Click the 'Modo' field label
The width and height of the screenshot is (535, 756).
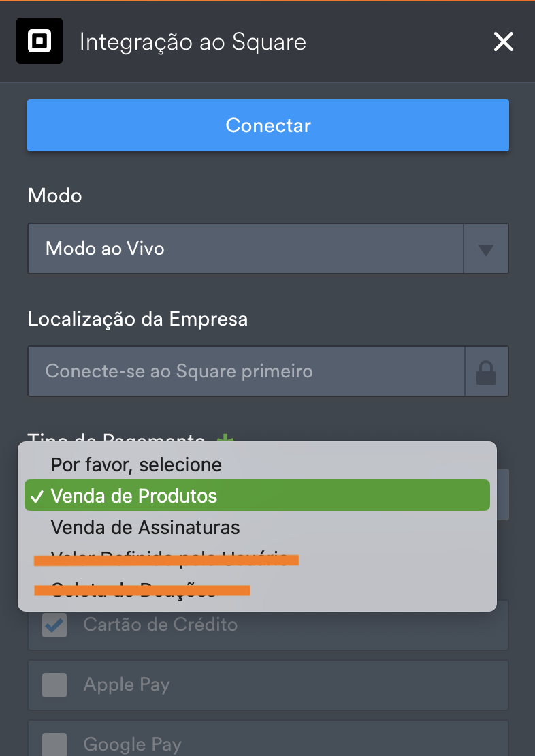tap(54, 196)
